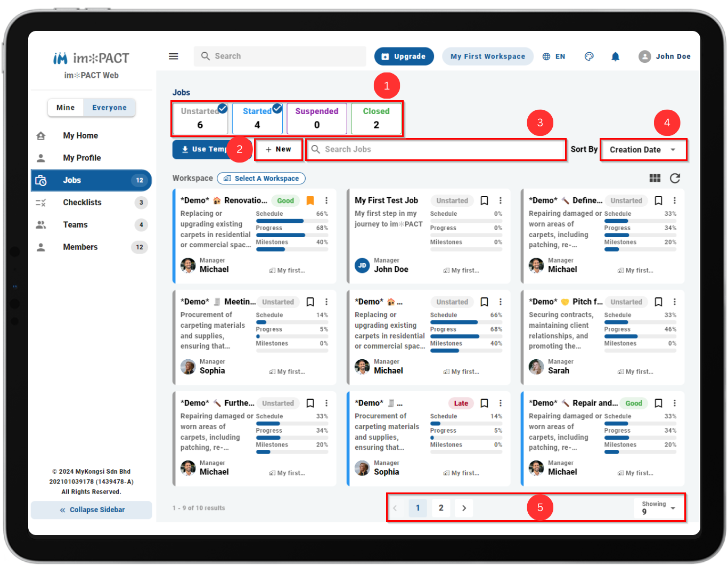Toggle the Unstarted status filter
This screenshot has height=566, width=728.
(200, 118)
